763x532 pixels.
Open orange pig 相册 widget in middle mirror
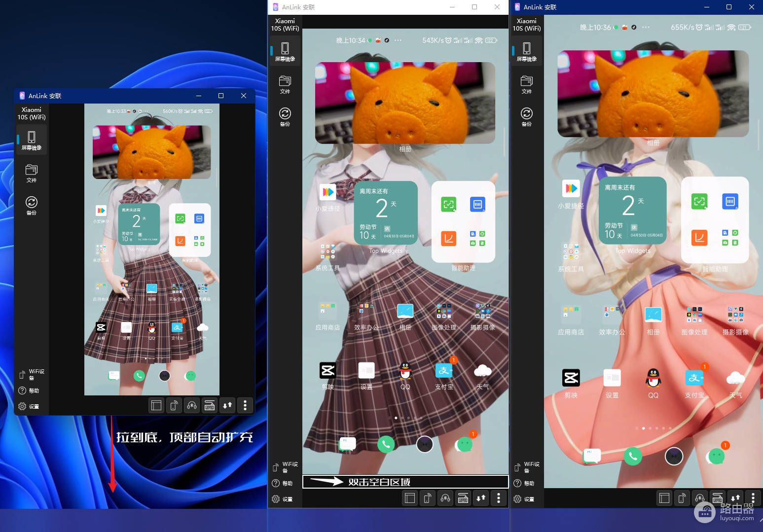pyautogui.click(x=405, y=103)
